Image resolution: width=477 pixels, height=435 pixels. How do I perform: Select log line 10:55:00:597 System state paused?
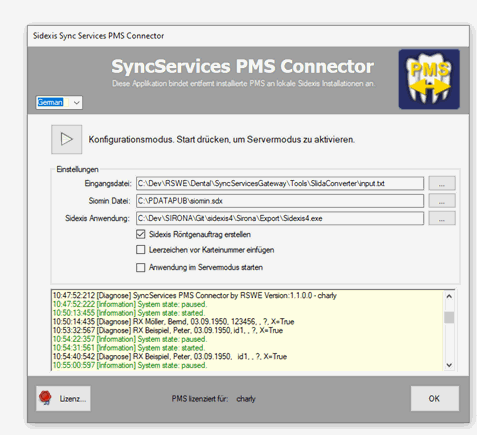tap(130, 365)
